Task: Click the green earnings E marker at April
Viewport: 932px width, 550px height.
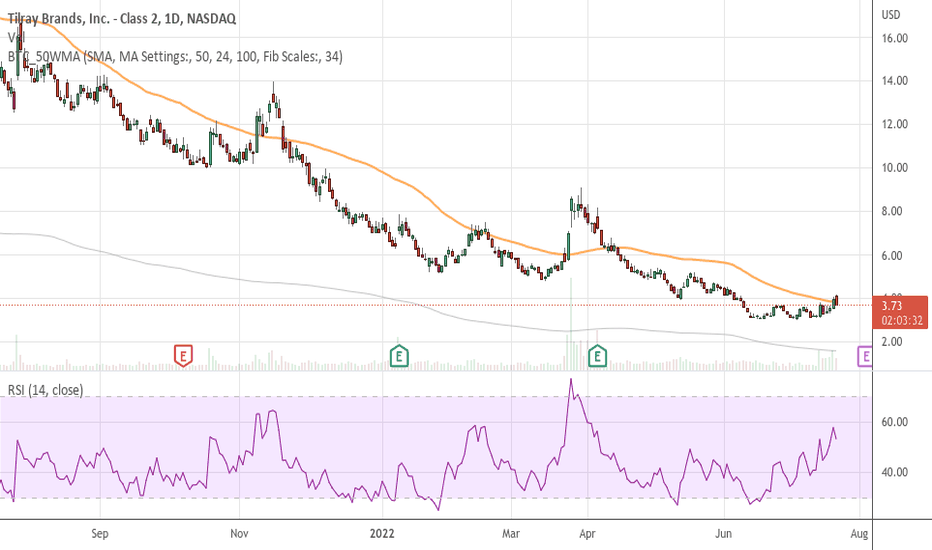Action: tap(597, 356)
